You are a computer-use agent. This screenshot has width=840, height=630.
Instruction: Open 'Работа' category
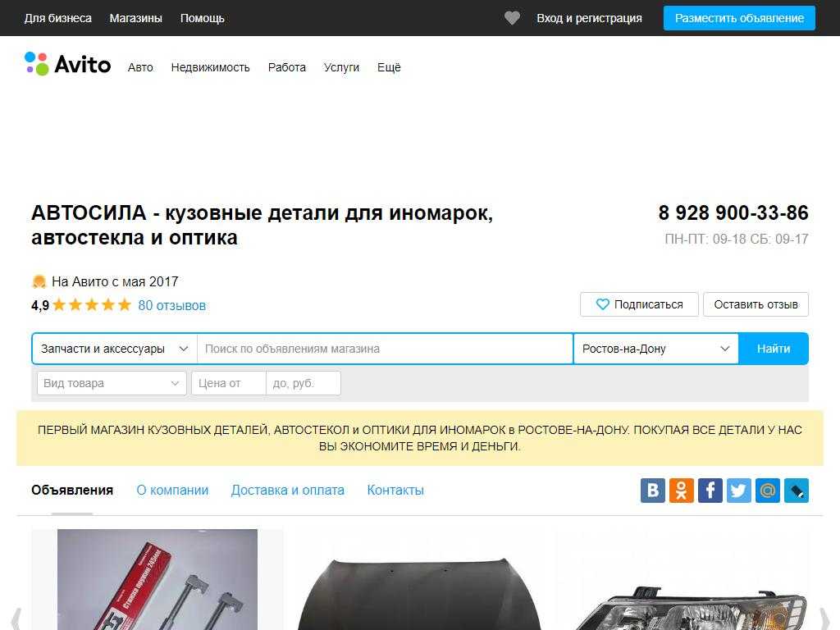tap(286, 67)
